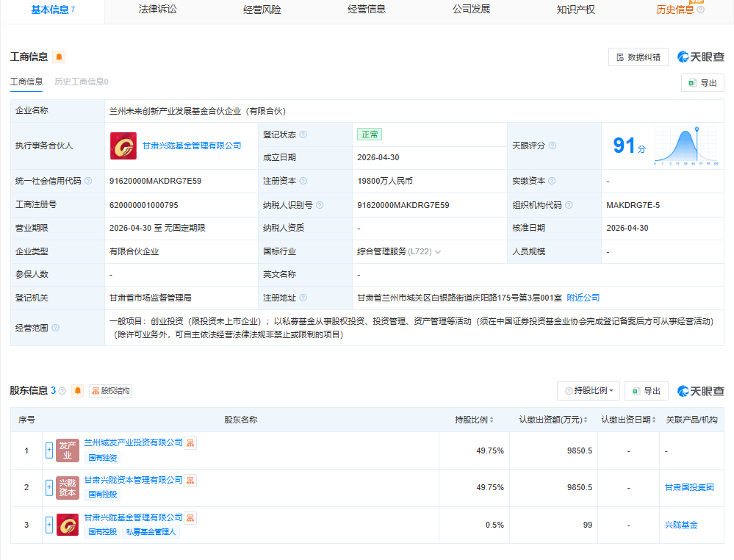
Task: Open shareholder link 甘肃兴陇资本管理有限公司
Action: coord(134,480)
